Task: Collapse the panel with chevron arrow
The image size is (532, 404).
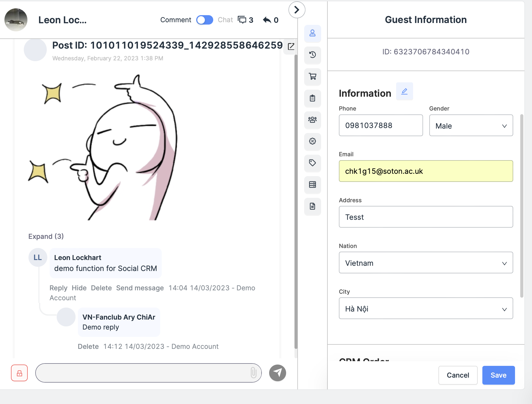Action: 297,10
